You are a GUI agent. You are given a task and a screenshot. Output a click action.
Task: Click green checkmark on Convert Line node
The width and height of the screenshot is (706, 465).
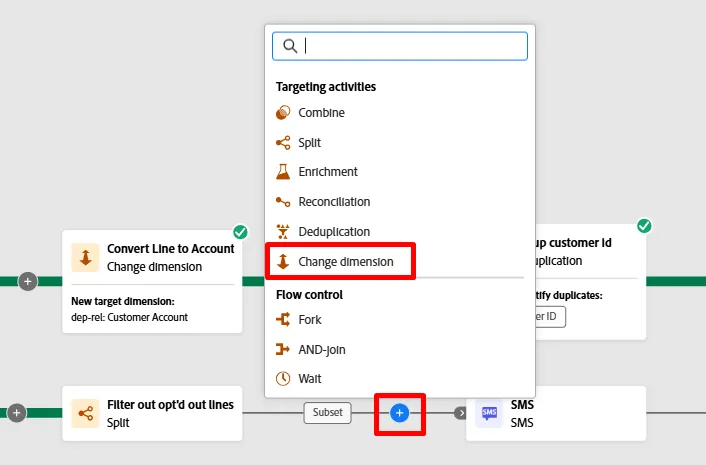[240, 232]
